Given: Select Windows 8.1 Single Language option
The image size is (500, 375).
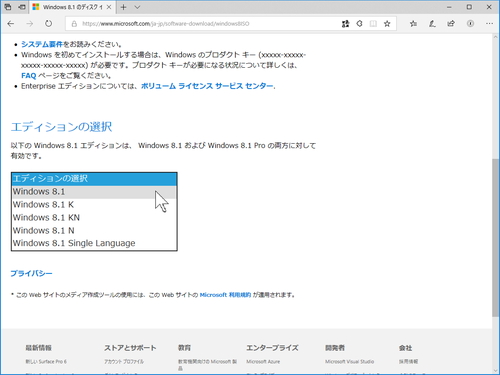Looking at the screenshot, I should tap(94, 243).
